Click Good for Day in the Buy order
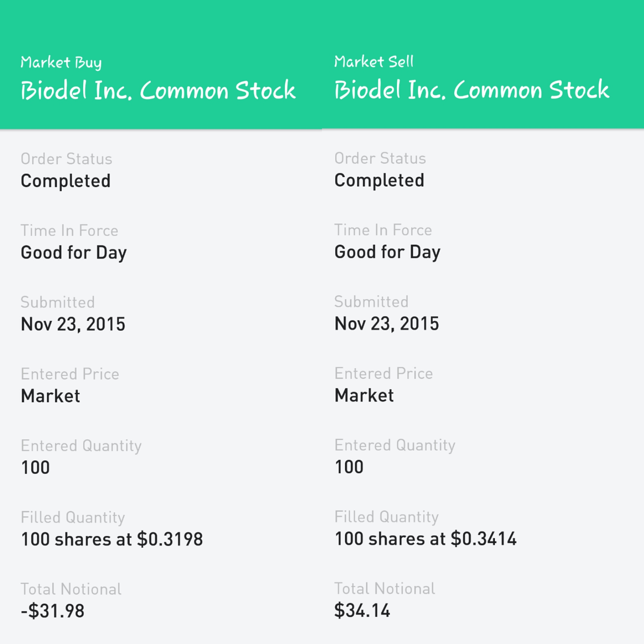 74,252
